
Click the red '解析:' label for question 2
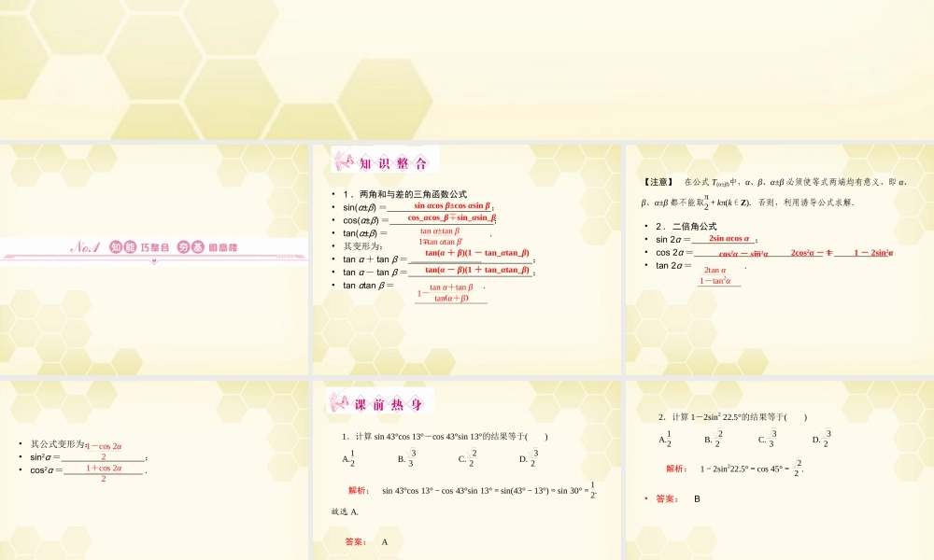(676, 469)
